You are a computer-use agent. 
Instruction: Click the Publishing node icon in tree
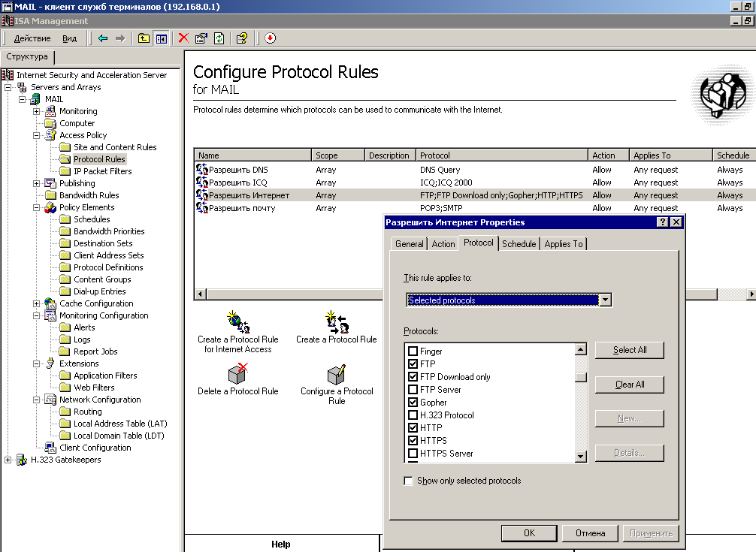tap(50, 183)
